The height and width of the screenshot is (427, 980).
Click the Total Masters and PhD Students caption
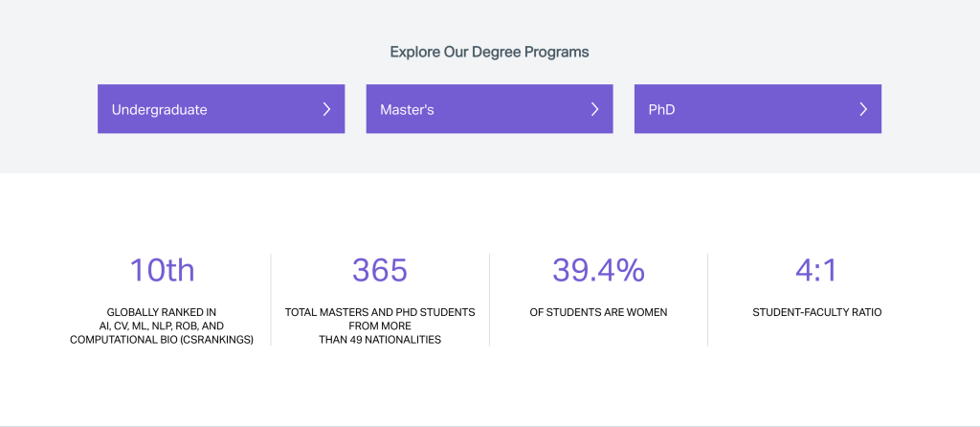(x=380, y=312)
